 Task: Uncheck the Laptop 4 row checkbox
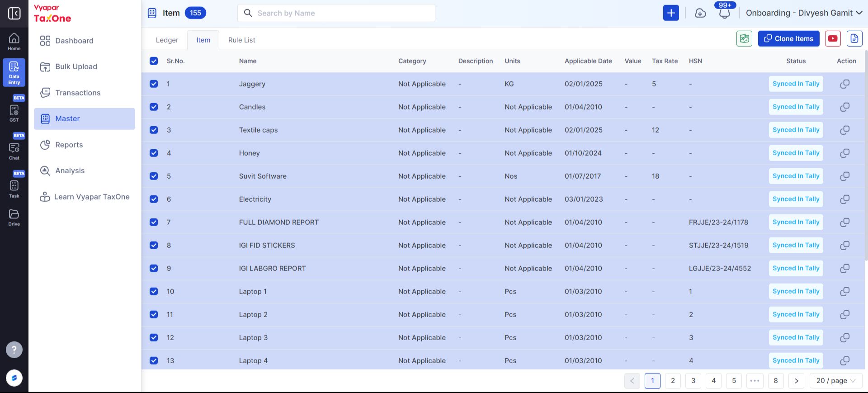click(x=154, y=361)
